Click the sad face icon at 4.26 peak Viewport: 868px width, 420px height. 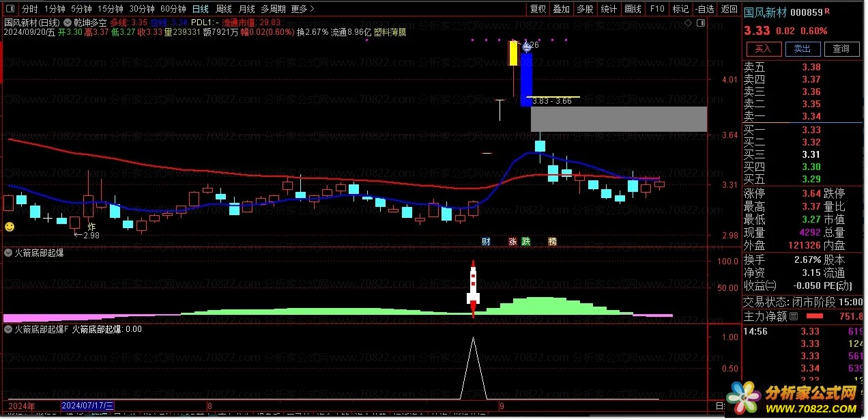pyautogui.click(x=526, y=46)
